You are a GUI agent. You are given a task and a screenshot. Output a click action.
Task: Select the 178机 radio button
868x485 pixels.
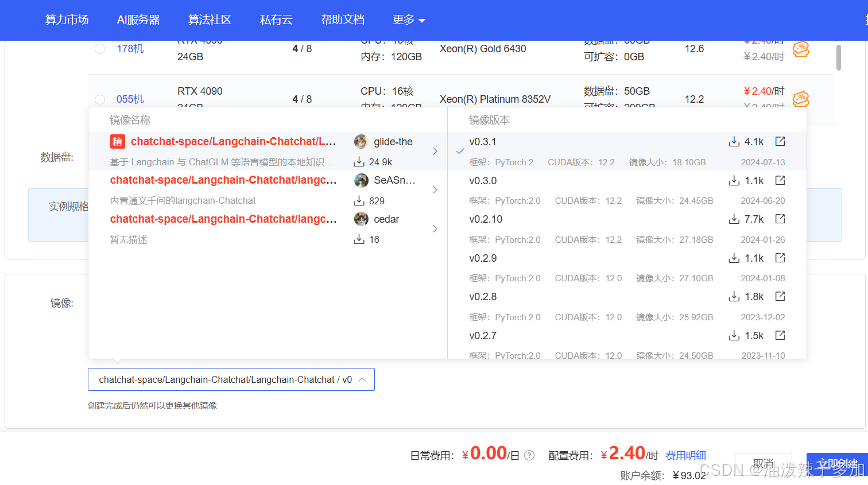click(100, 49)
